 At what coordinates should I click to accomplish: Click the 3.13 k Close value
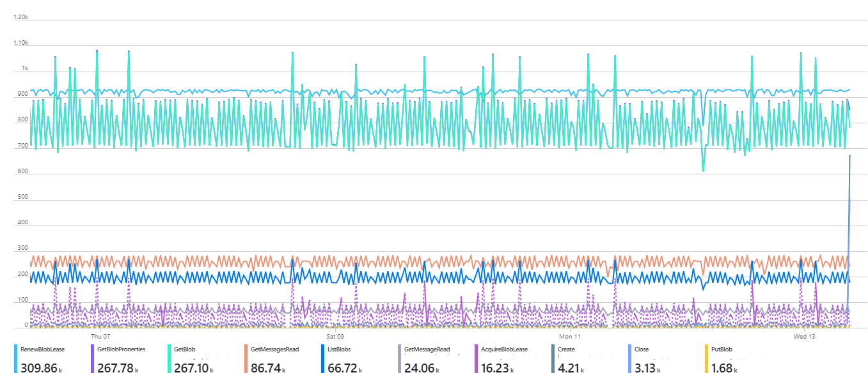click(x=648, y=368)
